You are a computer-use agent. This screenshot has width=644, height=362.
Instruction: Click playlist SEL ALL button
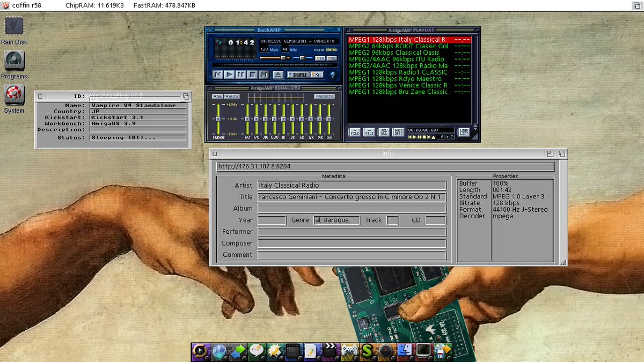tap(384, 131)
